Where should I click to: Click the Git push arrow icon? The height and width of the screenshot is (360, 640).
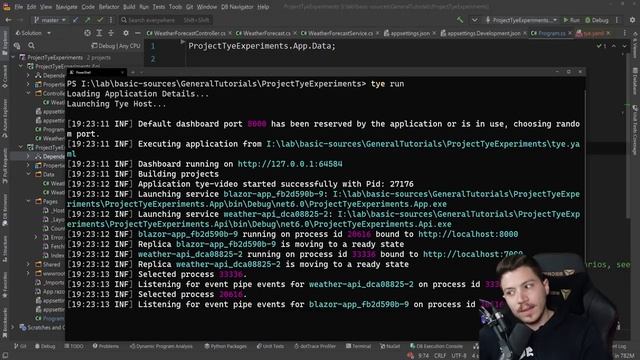[x=87, y=20]
